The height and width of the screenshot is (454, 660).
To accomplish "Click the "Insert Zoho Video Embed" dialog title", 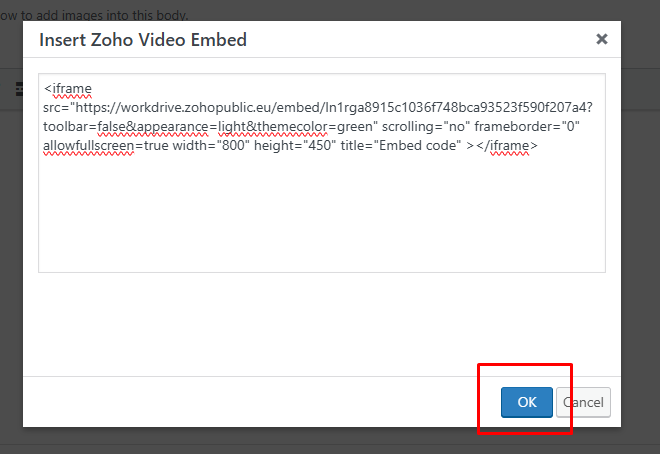I will click(142, 40).
